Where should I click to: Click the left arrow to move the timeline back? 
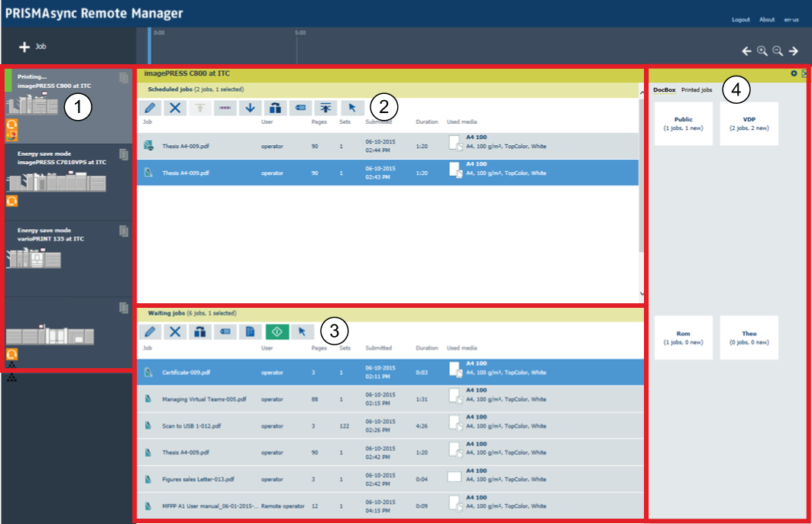746,50
